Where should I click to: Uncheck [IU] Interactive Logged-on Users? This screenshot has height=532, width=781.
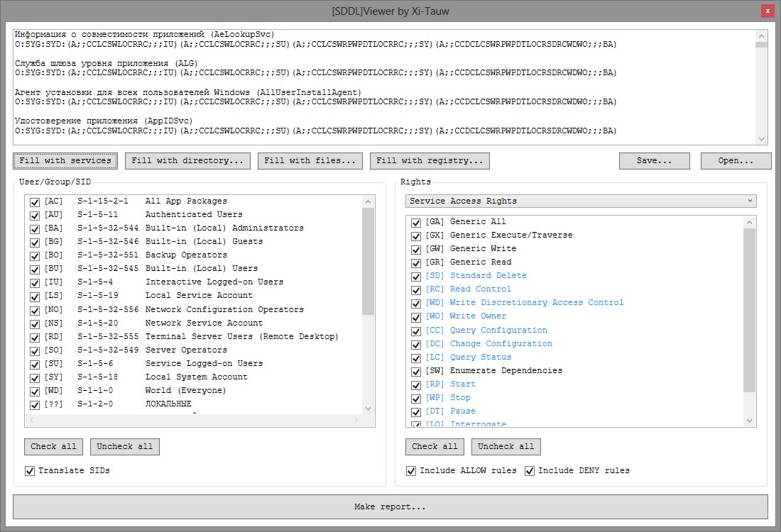(34, 283)
